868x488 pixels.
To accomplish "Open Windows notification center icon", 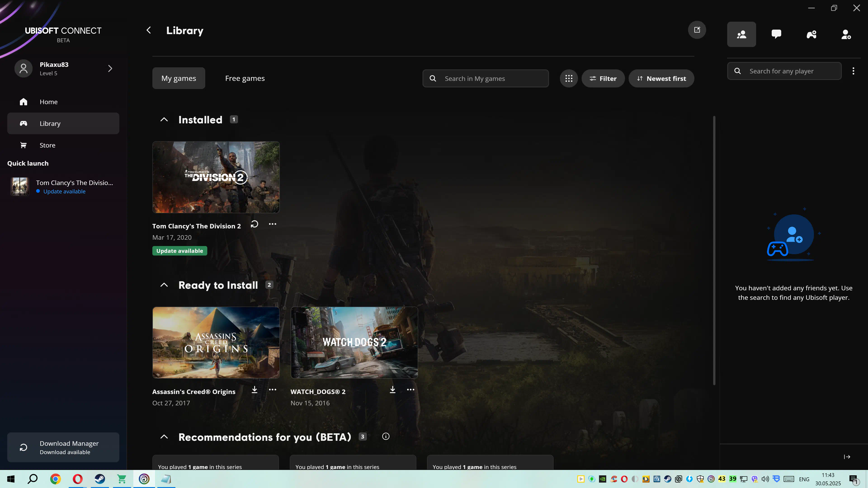I will click(x=853, y=479).
